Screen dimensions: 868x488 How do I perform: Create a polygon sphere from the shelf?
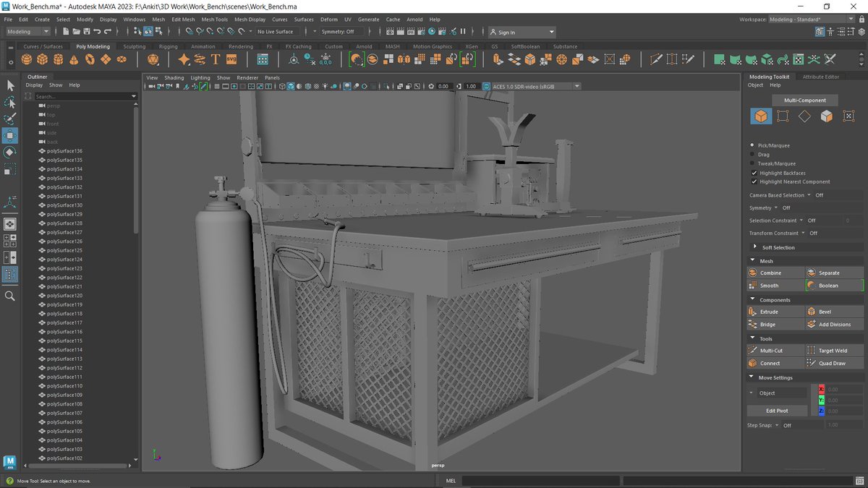(27, 59)
